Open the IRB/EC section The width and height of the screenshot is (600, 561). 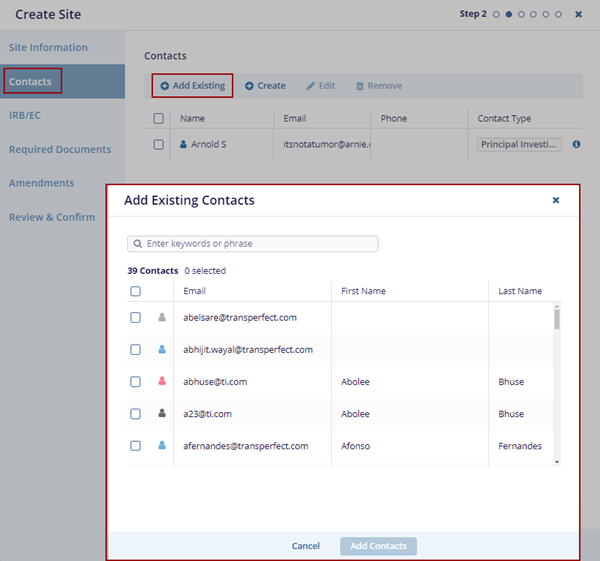(25, 115)
